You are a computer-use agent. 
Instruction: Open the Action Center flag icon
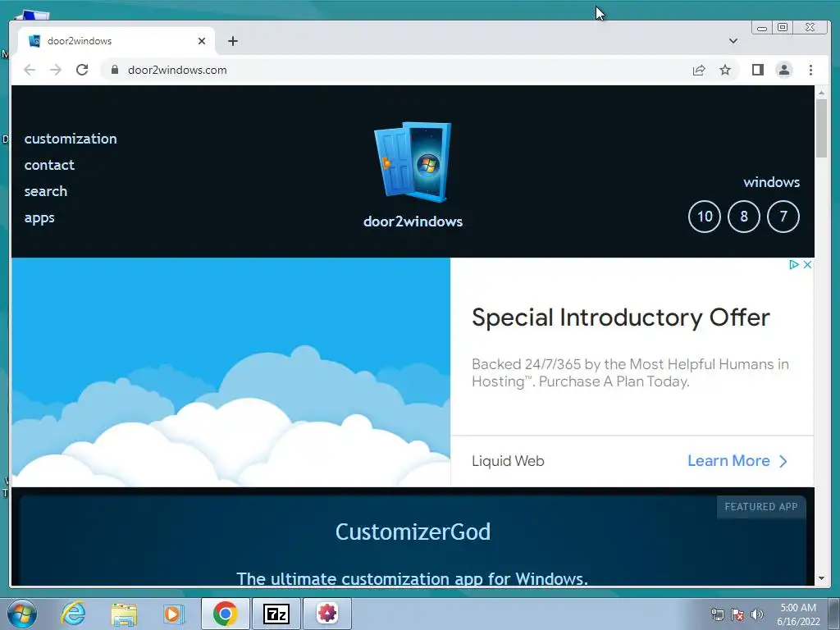coord(737,614)
